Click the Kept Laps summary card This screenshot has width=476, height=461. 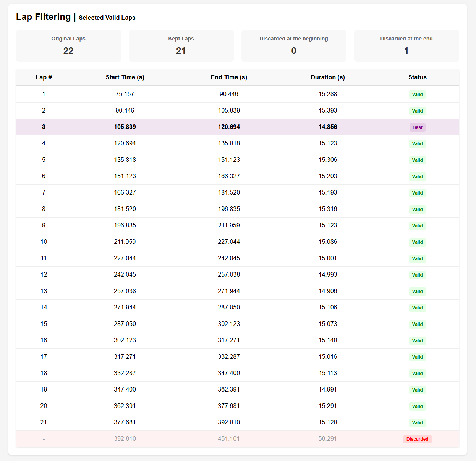pyautogui.click(x=181, y=46)
